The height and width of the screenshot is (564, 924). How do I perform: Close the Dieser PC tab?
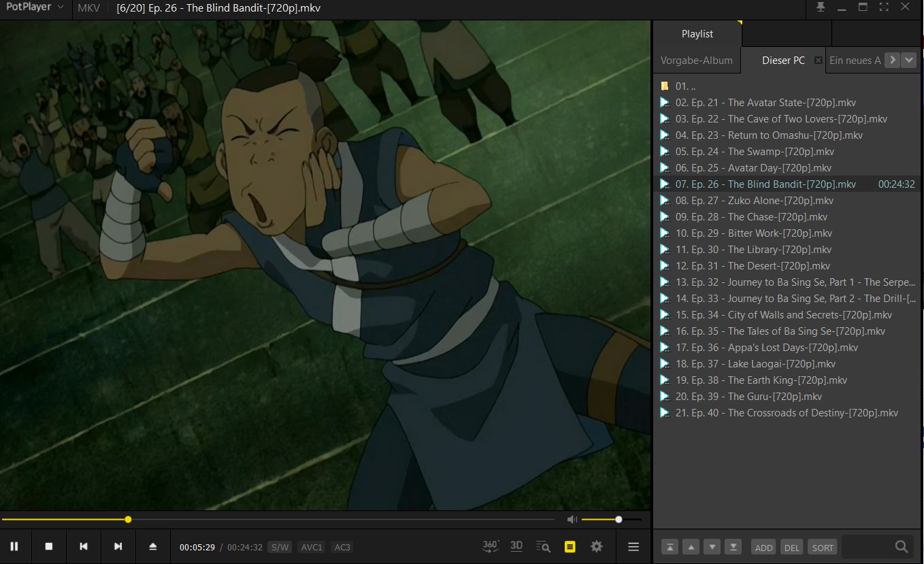819,60
